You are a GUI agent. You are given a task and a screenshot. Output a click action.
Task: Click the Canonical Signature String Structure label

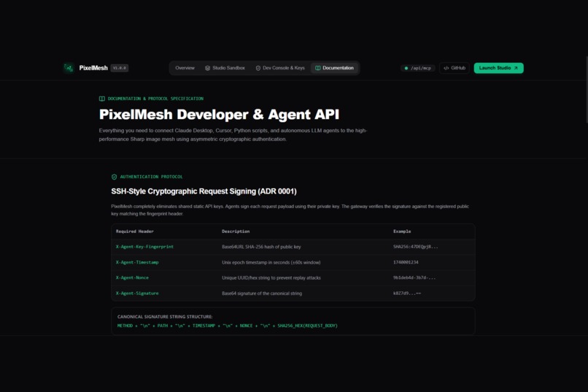(x=165, y=317)
